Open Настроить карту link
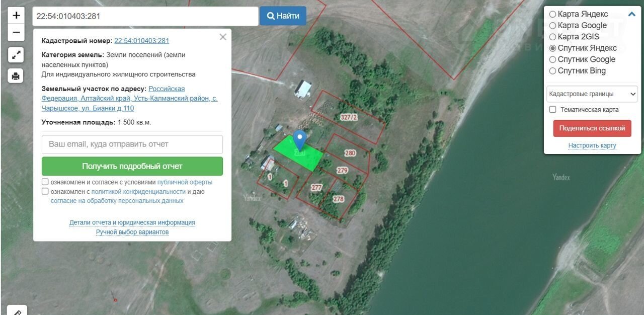Image resolution: width=644 pixels, height=315 pixels. pyautogui.click(x=592, y=145)
